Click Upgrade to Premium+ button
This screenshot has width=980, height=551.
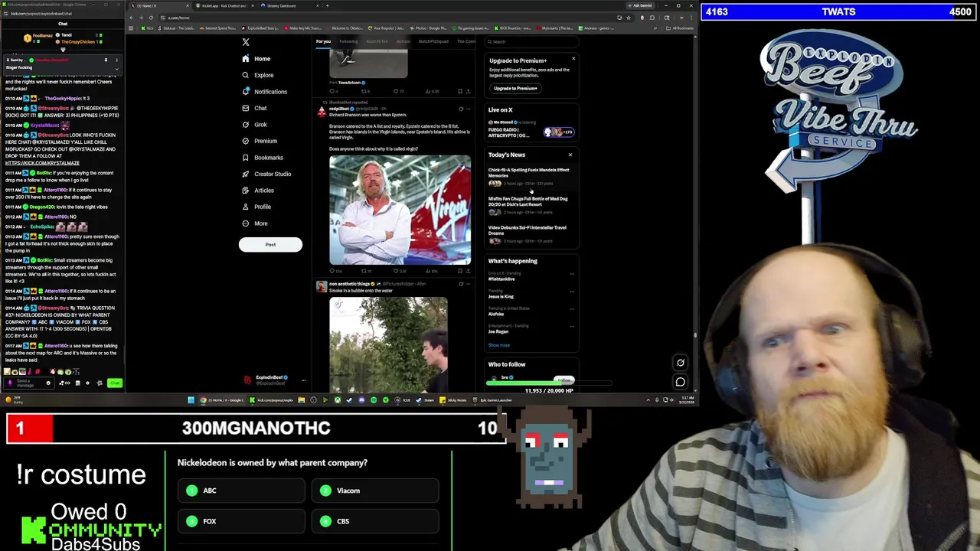(516, 88)
